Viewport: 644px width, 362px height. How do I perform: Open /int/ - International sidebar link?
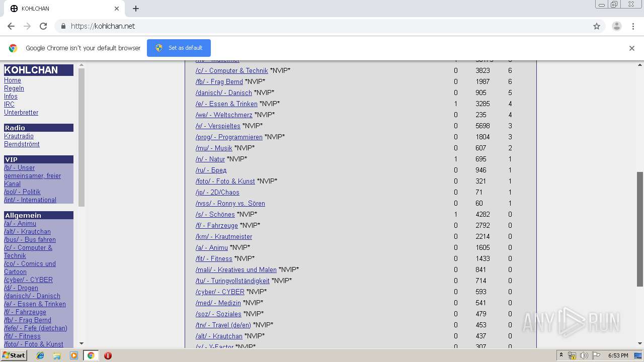(x=30, y=200)
